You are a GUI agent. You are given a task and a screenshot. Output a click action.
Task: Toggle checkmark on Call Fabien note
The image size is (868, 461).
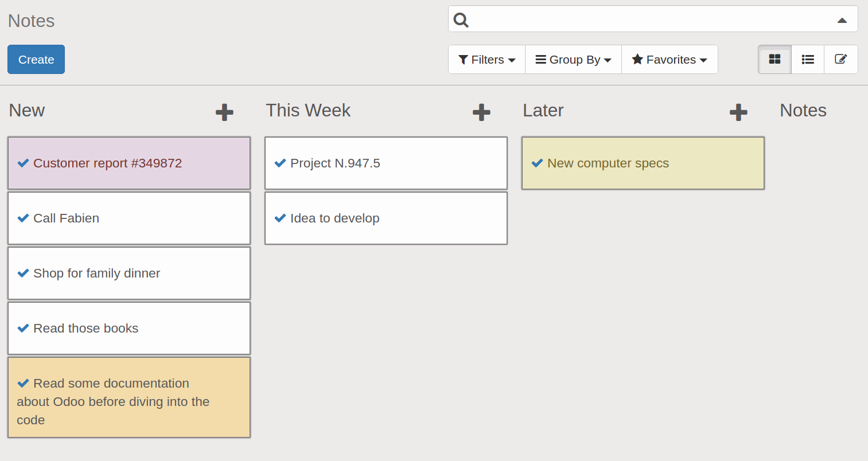(x=23, y=218)
